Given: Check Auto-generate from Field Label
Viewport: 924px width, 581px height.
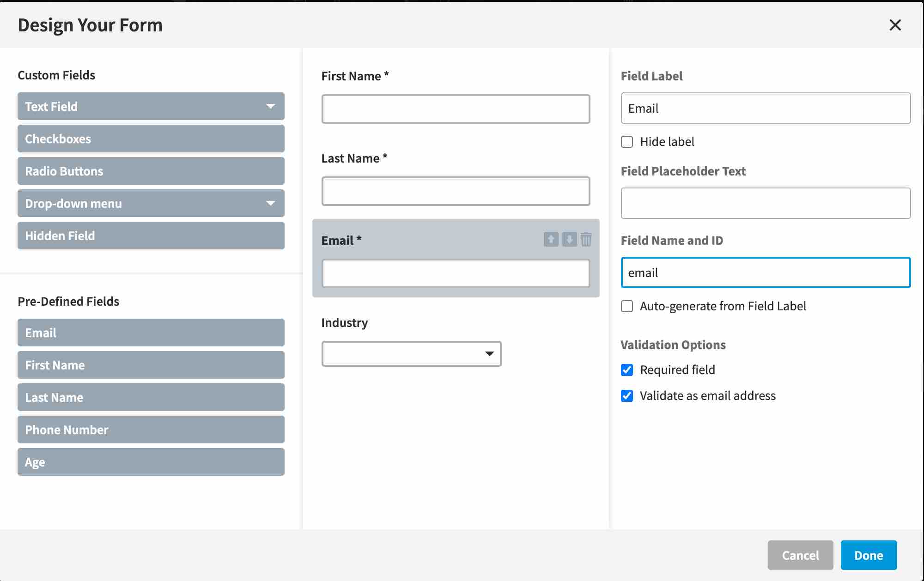Looking at the screenshot, I should click(x=627, y=306).
